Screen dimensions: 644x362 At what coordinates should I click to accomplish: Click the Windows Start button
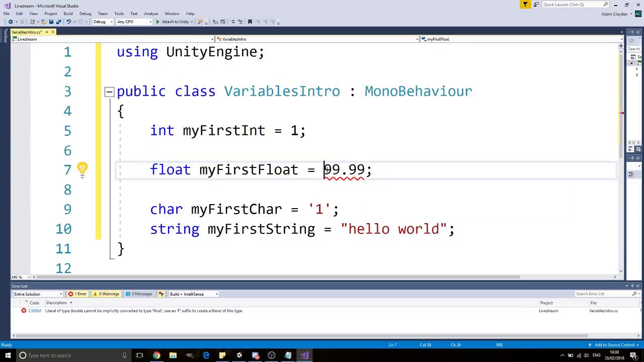point(8,355)
